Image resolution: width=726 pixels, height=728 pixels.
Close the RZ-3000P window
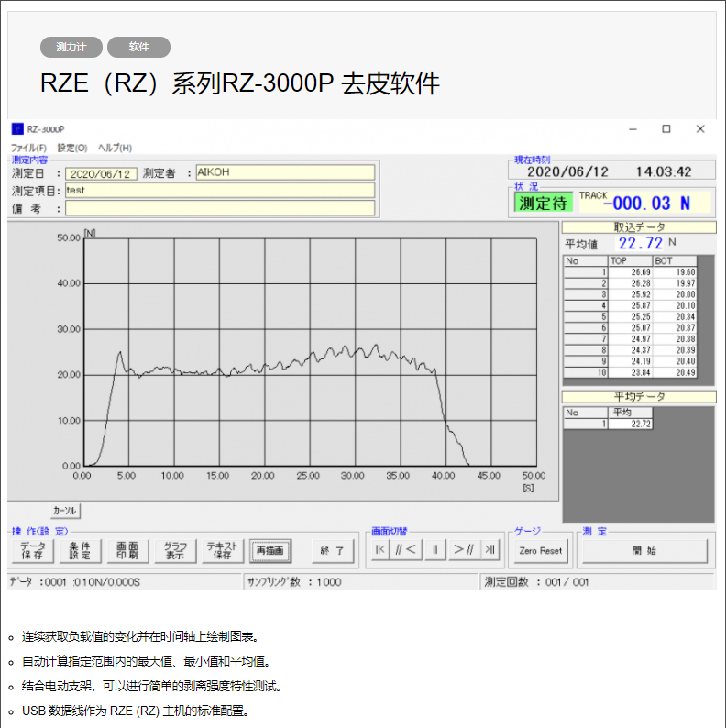[x=700, y=129]
